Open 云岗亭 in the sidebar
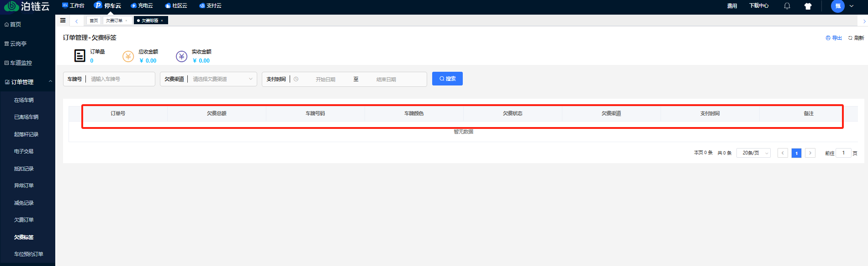Screen dimensions: 868x266 [x=27, y=43]
